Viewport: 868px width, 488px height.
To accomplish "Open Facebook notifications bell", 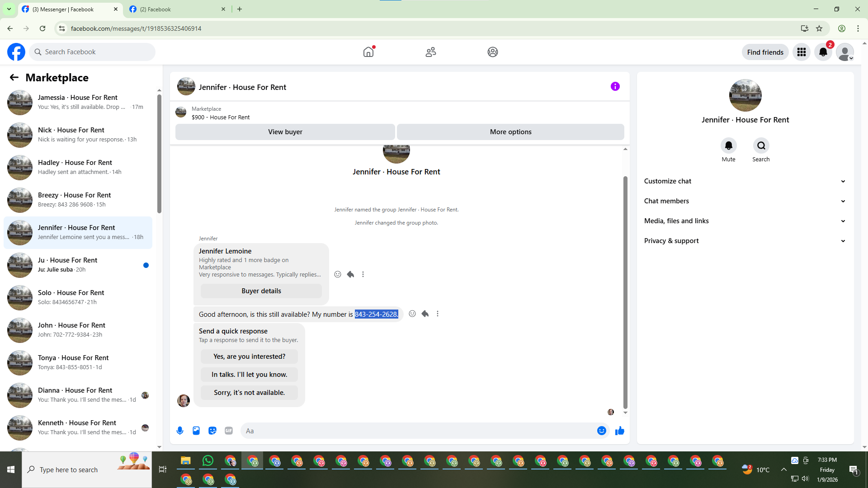I will [x=823, y=52].
